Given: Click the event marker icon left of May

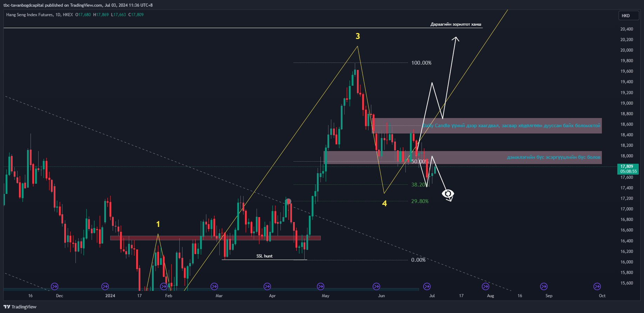Looking at the screenshot, I should click(x=320, y=286).
